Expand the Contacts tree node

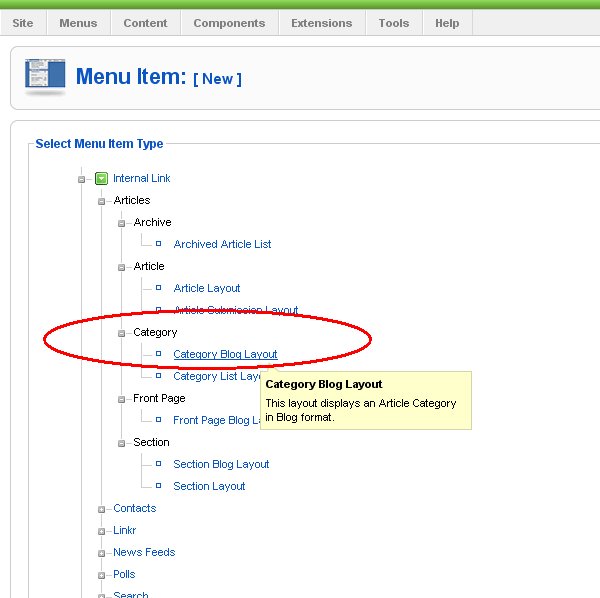101,509
